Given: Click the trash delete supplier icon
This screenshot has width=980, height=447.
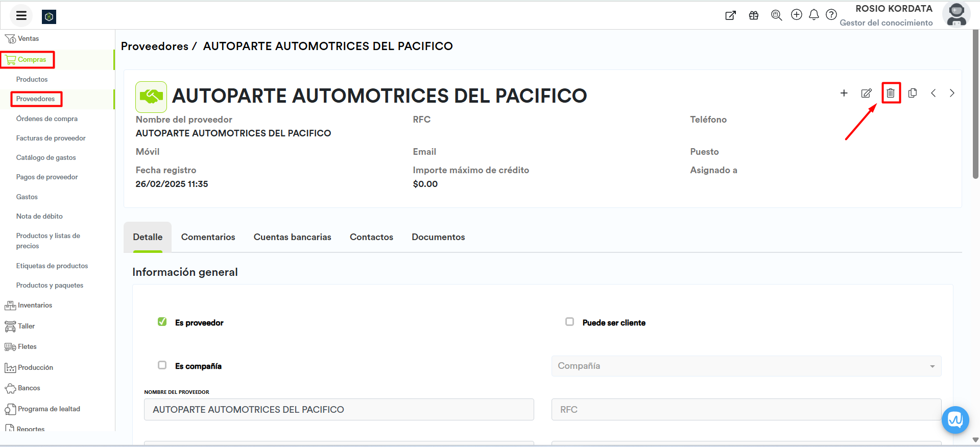Looking at the screenshot, I should tap(891, 93).
